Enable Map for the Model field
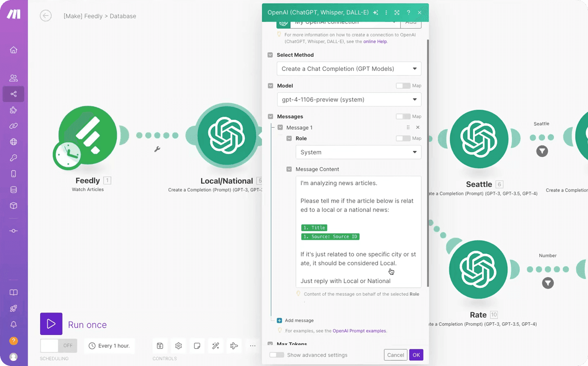Image resolution: width=588 pixels, height=366 pixels. [x=403, y=86]
